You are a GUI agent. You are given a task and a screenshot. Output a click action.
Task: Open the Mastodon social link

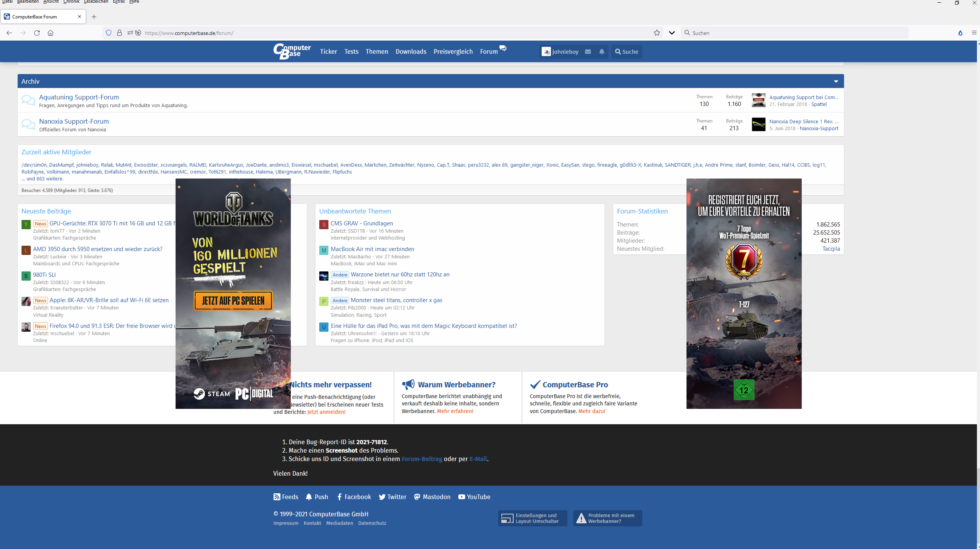pyautogui.click(x=432, y=497)
